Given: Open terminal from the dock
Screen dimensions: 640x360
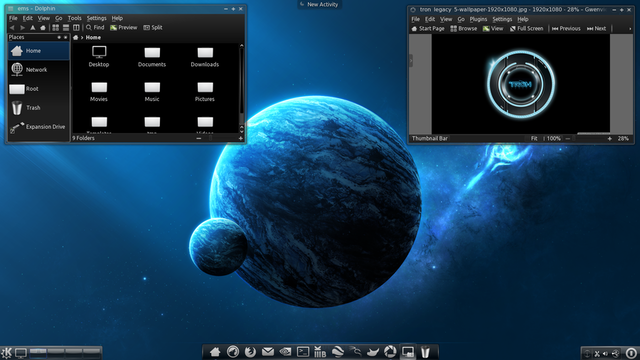Looking at the screenshot, I should (x=303, y=352).
